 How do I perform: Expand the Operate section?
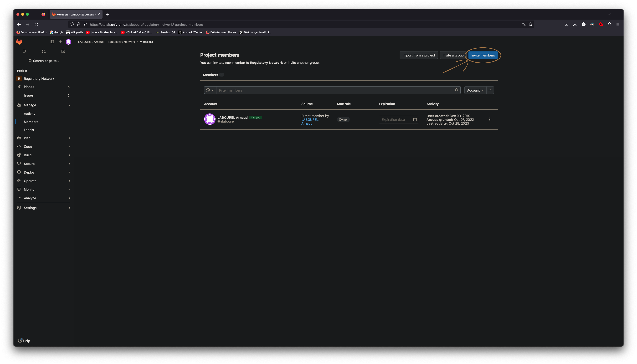point(44,181)
